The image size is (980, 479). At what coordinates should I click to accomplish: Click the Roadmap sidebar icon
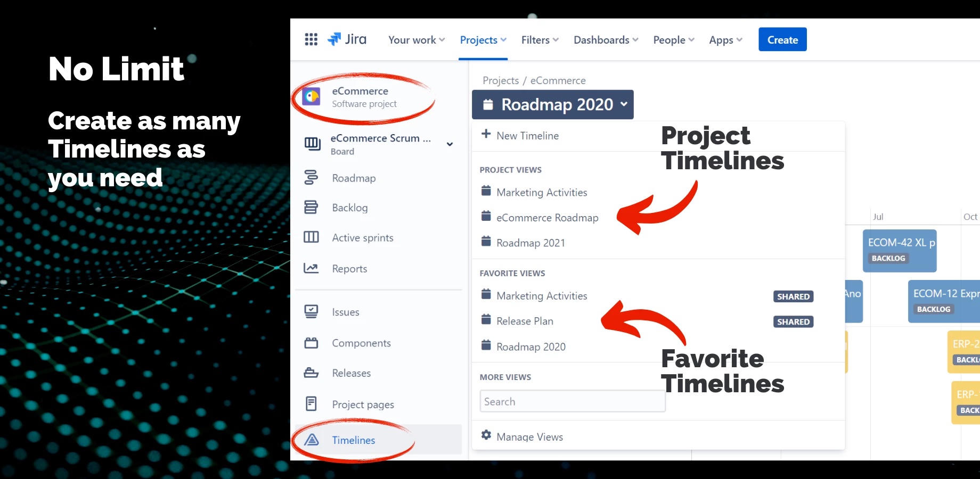pyautogui.click(x=311, y=178)
